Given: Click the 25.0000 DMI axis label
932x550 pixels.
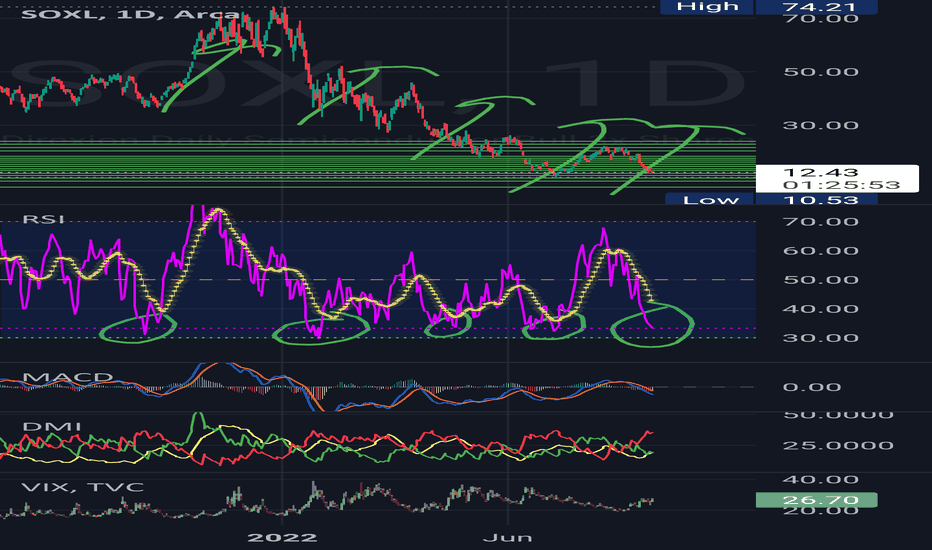Looking at the screenshot, I should tap(837, 445).
